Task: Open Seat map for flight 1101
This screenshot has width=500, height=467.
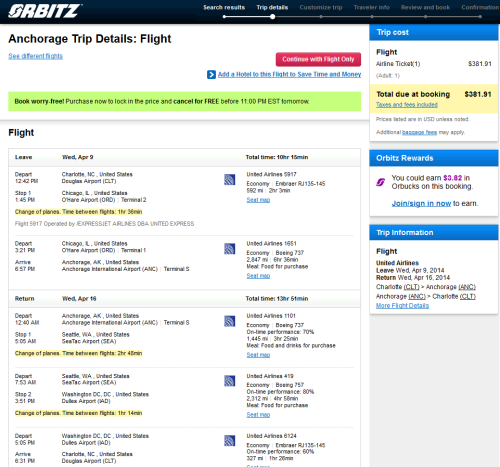Action: click(x=258, y=355)
